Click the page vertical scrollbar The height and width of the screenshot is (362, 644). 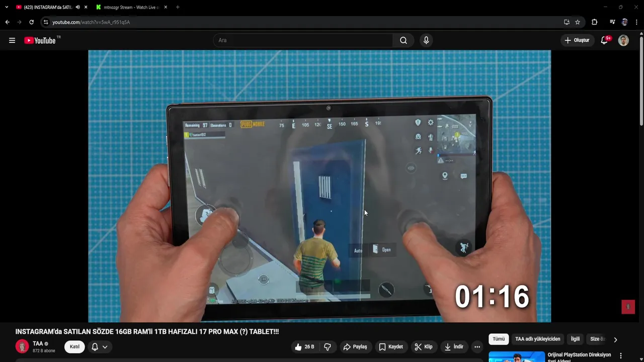(x=641, y=80)
